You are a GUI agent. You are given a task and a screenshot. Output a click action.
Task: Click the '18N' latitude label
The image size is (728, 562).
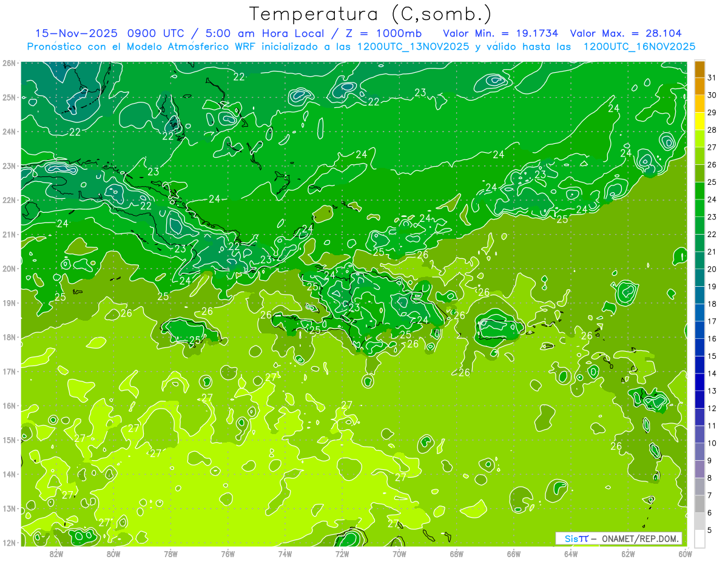[x=9, y=337]
